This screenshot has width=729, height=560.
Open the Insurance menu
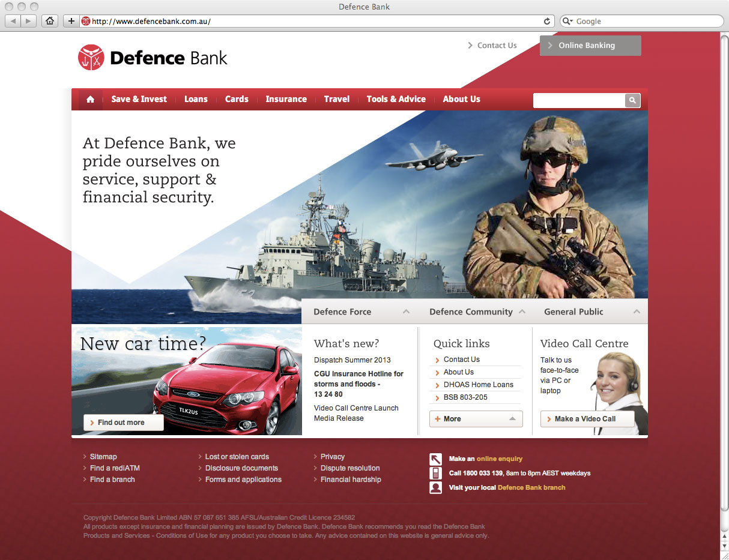286,98
